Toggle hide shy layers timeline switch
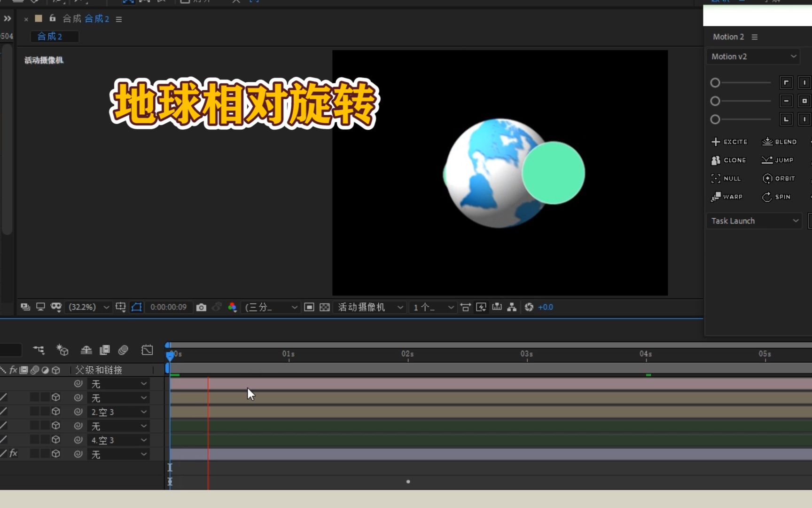This screenshot has width=812, height=508. pos(86,350)
